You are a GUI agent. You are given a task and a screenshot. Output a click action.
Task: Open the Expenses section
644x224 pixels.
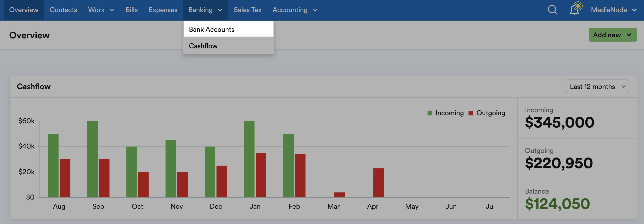coord(163,10)
